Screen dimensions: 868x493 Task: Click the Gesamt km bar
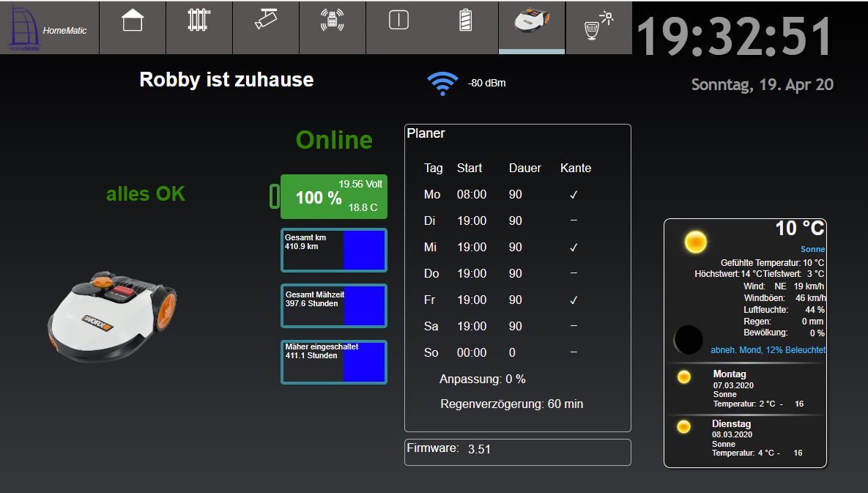point(334,250)
